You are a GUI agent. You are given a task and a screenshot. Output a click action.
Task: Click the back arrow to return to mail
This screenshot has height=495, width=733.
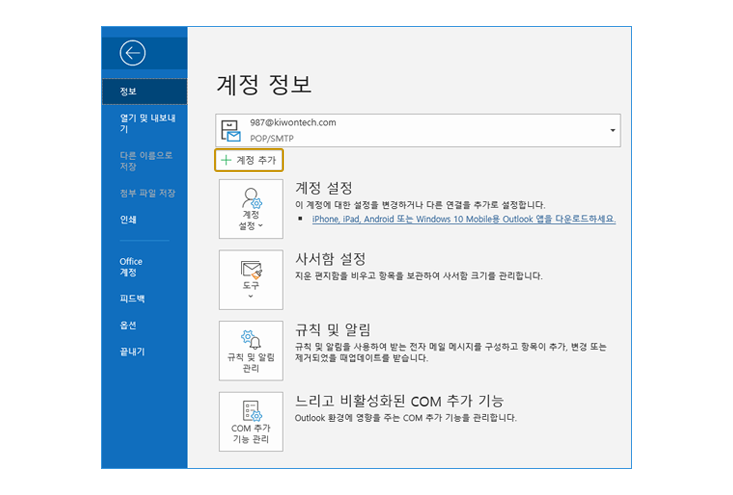tap(131, 53)
